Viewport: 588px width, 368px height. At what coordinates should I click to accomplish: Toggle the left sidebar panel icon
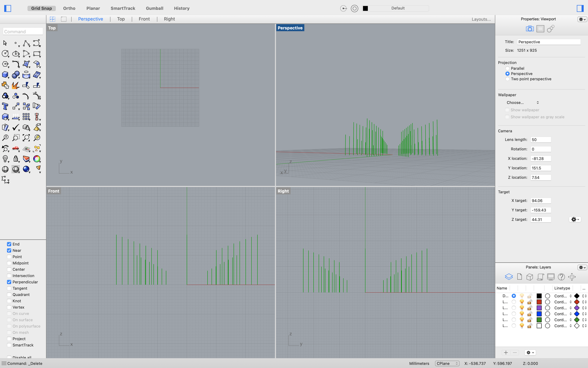tap(8, 8)
